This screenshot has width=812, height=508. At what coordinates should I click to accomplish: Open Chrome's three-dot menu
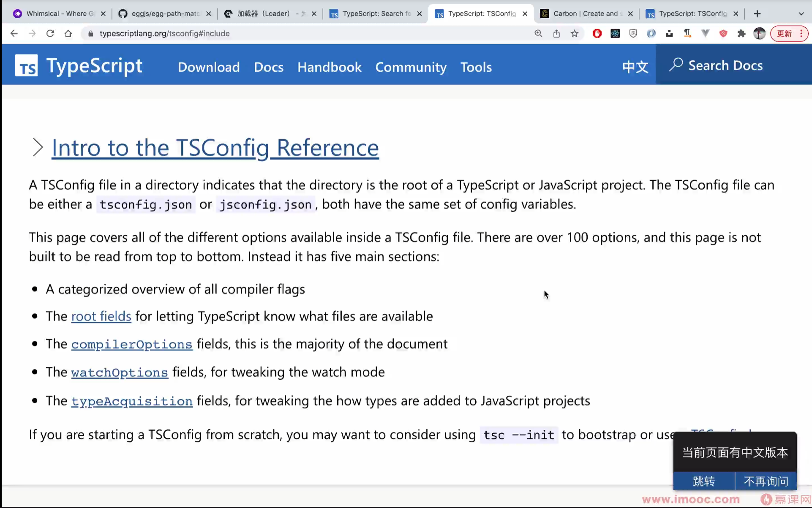click(801, 33)
